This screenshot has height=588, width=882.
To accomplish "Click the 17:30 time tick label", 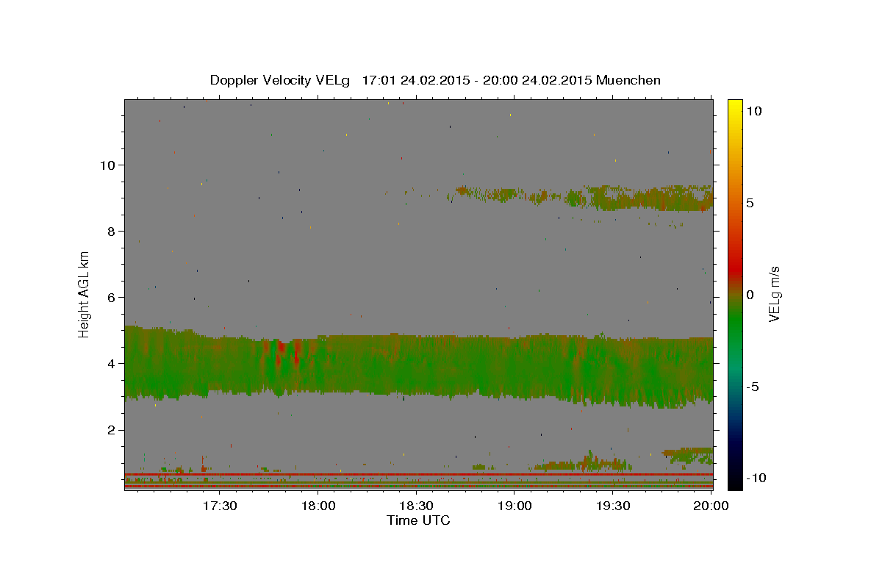I will 220,506.
